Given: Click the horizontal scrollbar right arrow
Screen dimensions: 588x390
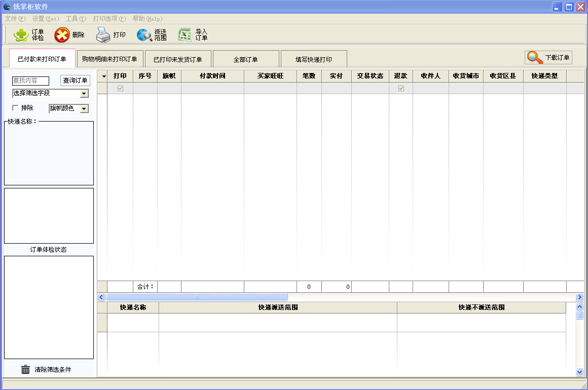Looking at the screenshot, I should click(x=579, y=297).
